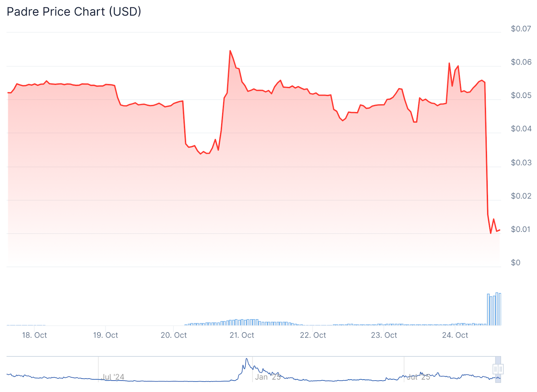The image size is (537, 392).
Task: Select the 18. Oct date label
Action: tap(34, 335)
